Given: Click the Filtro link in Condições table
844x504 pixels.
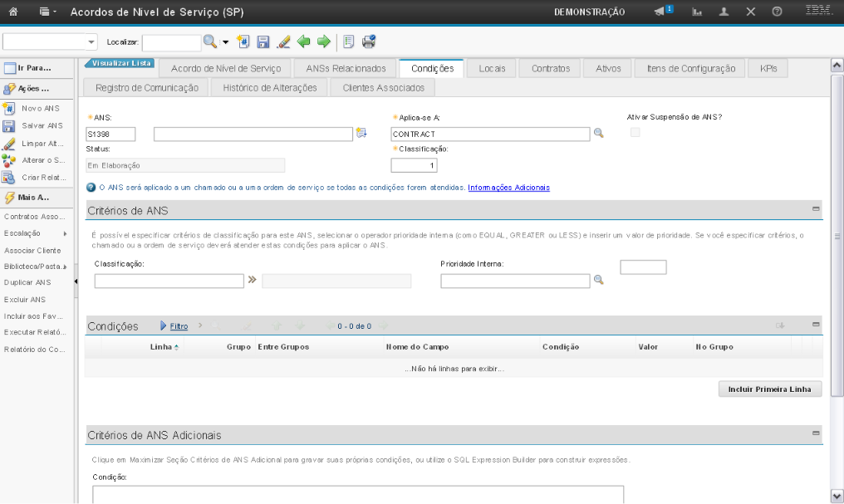Looking at the screenshot, I should pos(179,326).
